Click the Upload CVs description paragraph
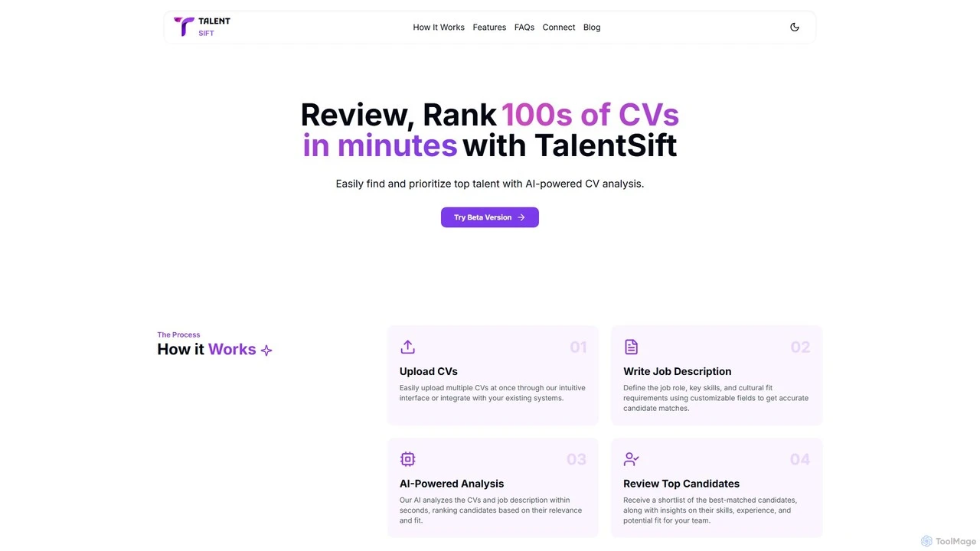 click(492, 393)
